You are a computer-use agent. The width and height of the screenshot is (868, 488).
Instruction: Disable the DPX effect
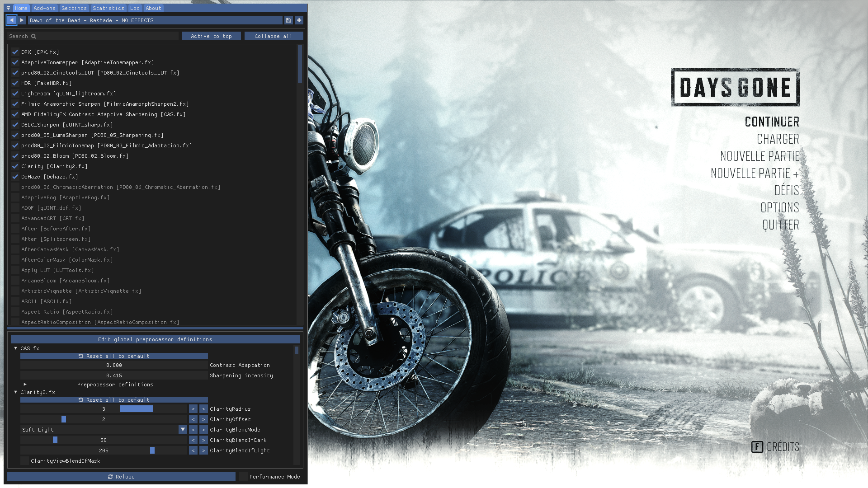[15, 52]
